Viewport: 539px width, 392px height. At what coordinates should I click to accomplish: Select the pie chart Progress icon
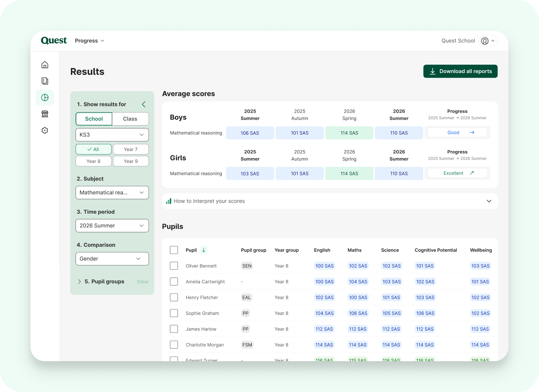tap(45, 97)
